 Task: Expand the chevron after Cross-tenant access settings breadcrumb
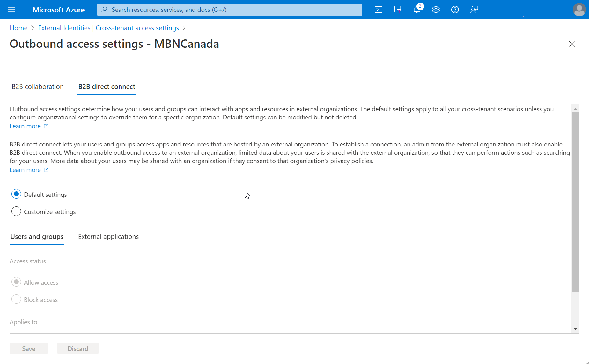tap(184, 28)
